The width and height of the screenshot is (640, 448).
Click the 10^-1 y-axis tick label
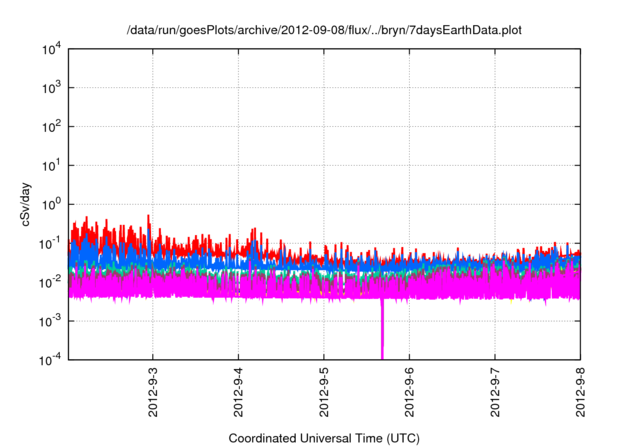point(51,243)
